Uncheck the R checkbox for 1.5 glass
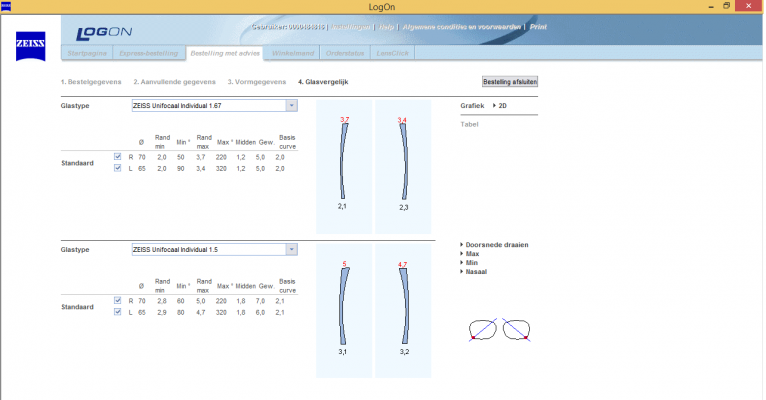Viewport: 766px width, 400px height. (117, 300)
